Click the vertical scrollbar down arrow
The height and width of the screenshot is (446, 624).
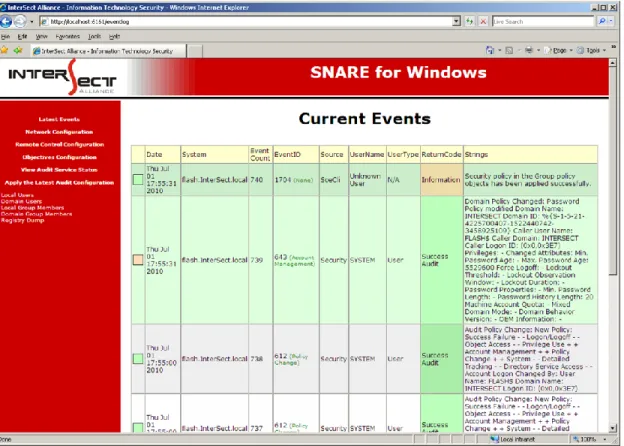point(613,428)
